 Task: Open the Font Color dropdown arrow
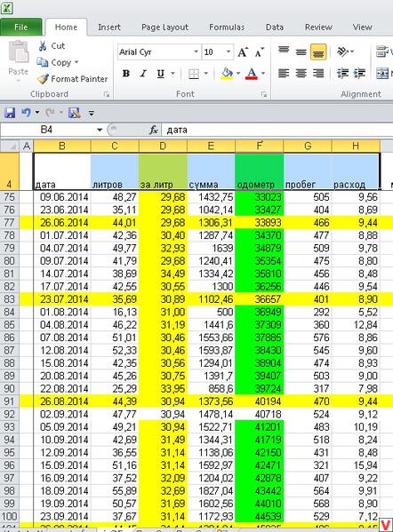point(263,74)
